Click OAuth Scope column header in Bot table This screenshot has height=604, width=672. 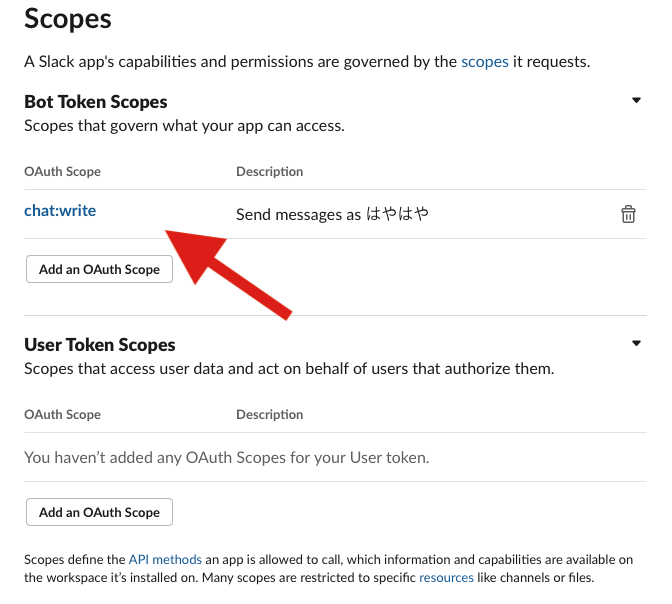pos(62,172)
